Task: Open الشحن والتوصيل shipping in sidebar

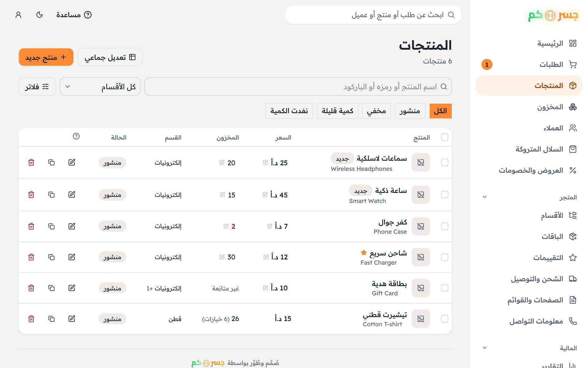Action: [x=529, y=279]
